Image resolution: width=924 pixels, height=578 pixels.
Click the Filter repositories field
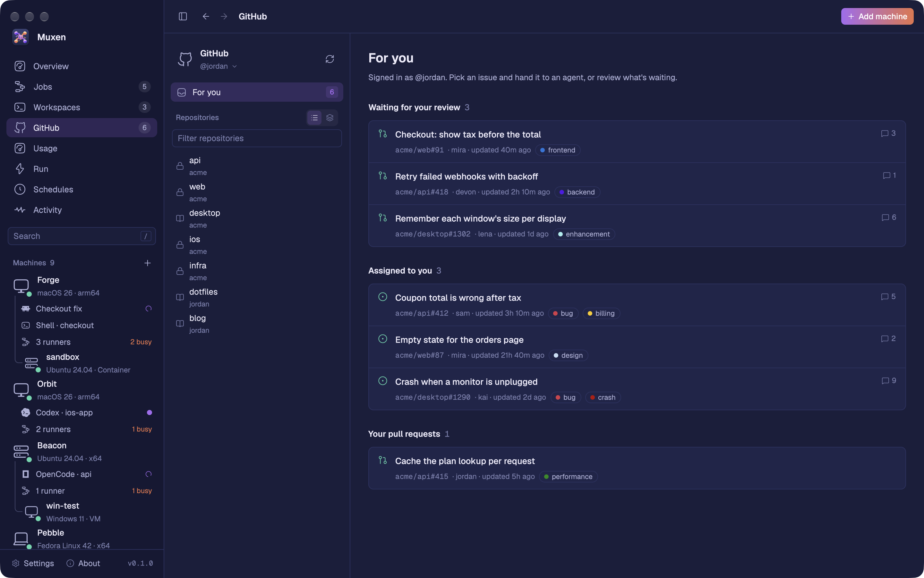[257, 138]
